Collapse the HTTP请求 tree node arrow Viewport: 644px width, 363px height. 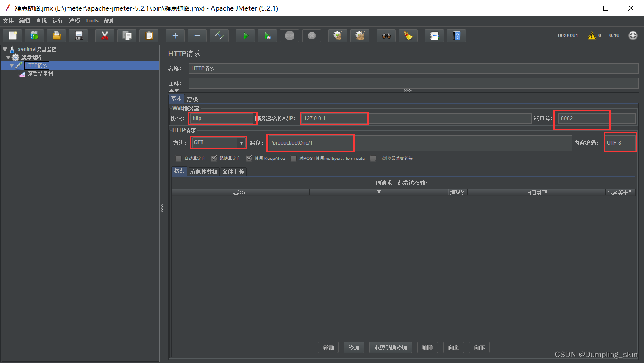(x=11, y=65)
